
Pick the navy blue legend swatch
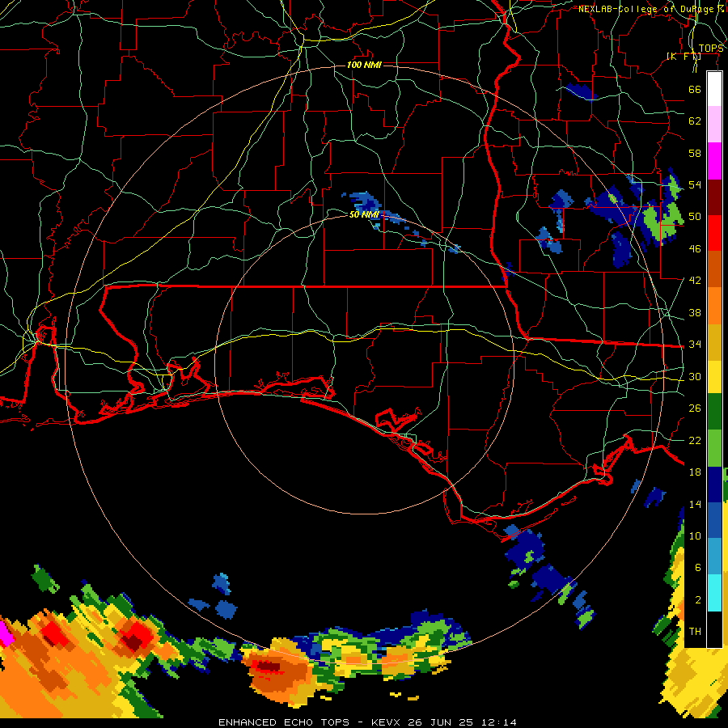(x=714, y=485)
